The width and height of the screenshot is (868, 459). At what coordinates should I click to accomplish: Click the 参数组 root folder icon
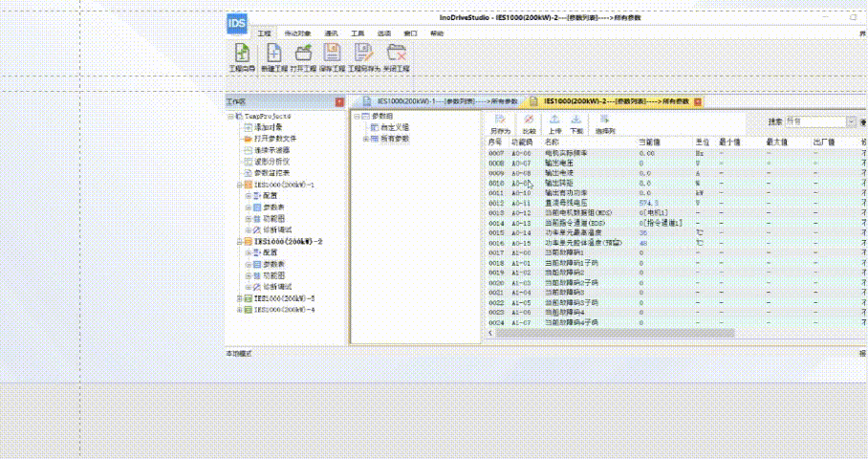[365, 117]
